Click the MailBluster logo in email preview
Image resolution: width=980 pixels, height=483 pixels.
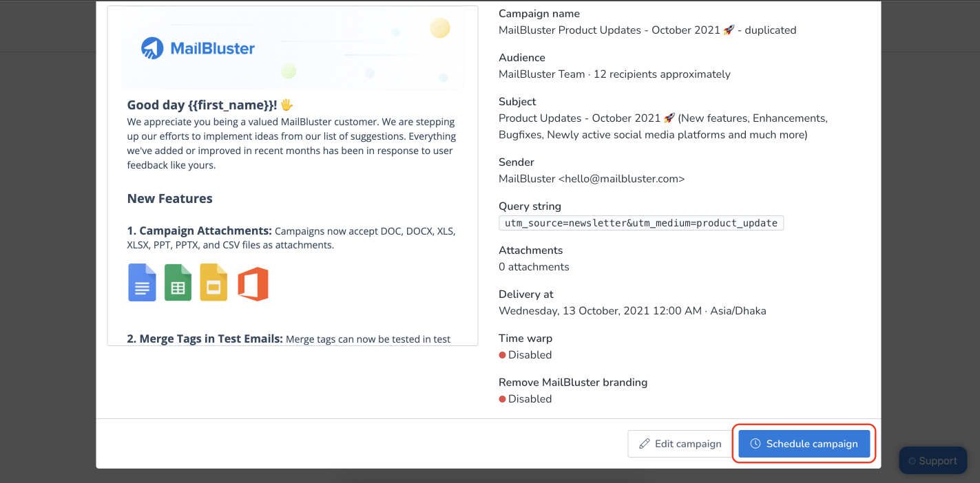coord(198,48)
